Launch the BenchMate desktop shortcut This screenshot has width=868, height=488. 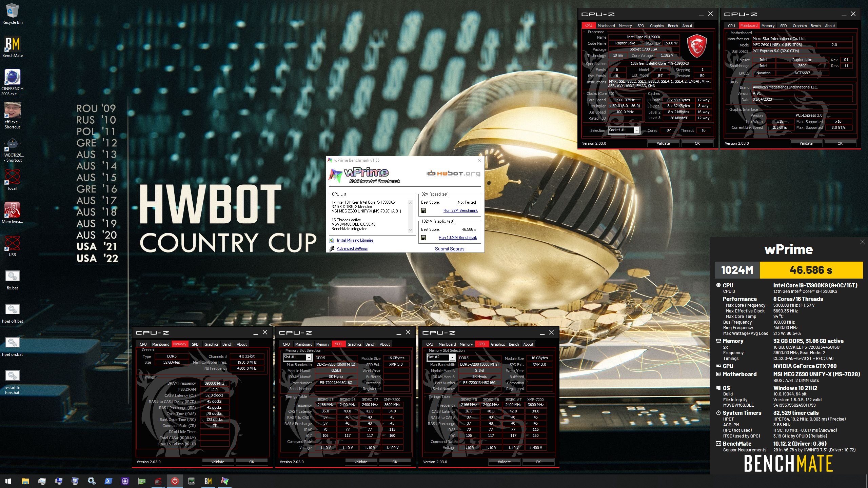tap(12, 47)
